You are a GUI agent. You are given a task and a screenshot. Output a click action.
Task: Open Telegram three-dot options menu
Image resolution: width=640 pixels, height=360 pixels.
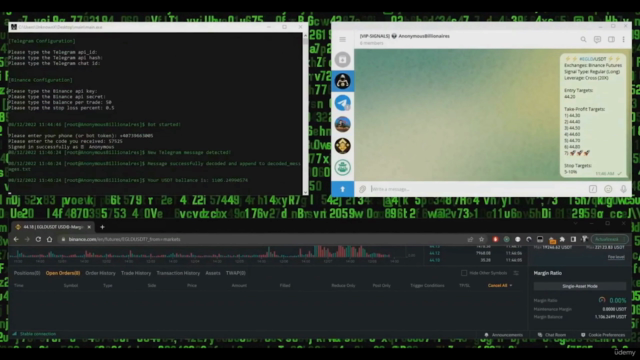pyautogui.click(x=623, y=40)
